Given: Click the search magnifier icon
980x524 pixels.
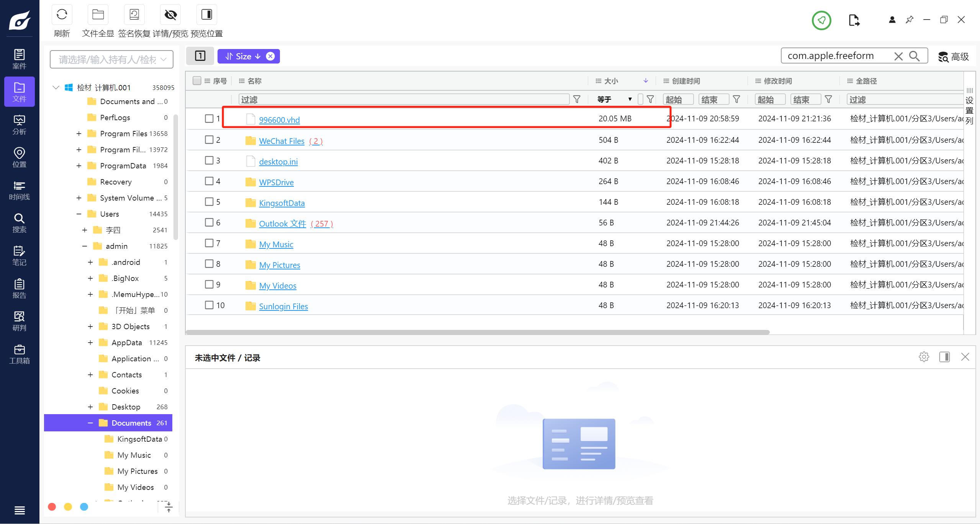Looking at the screenshot, I should [x=914, y=56].
